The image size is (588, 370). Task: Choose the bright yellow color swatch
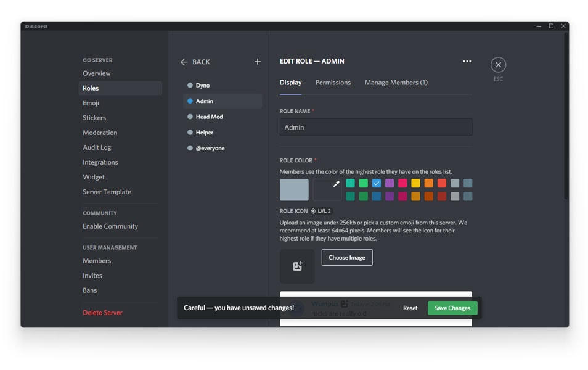pos(415,183)
